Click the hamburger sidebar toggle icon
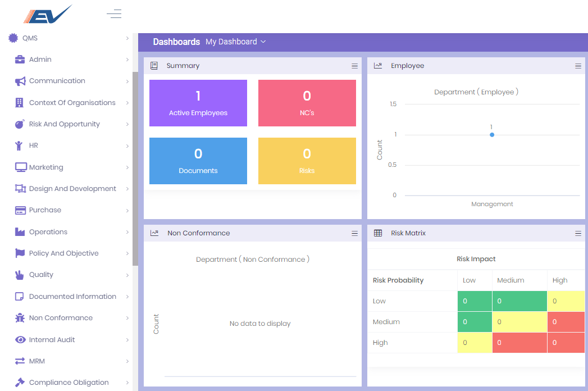Viewport: 588px width, 391px height. coord(114,14)
